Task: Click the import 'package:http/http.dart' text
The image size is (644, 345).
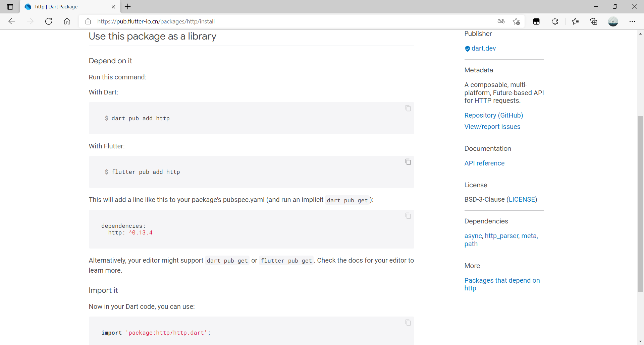Action: click(156, 333)
